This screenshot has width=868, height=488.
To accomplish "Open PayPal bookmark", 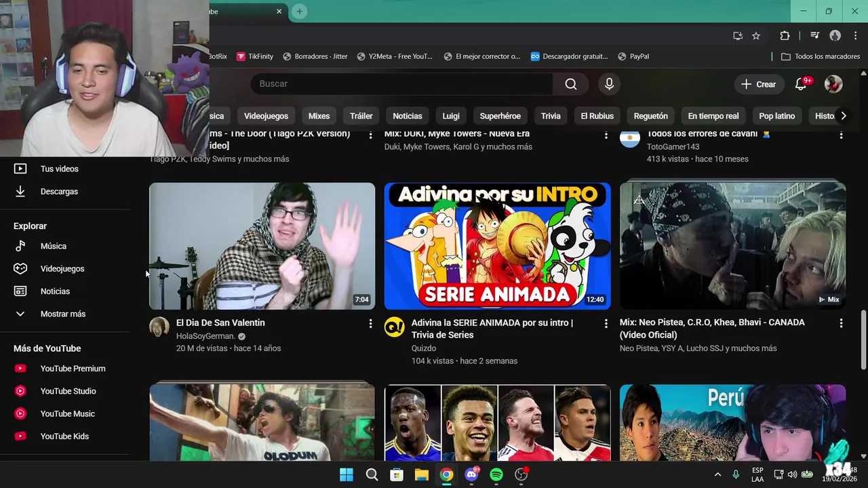I will pos(633,56).
